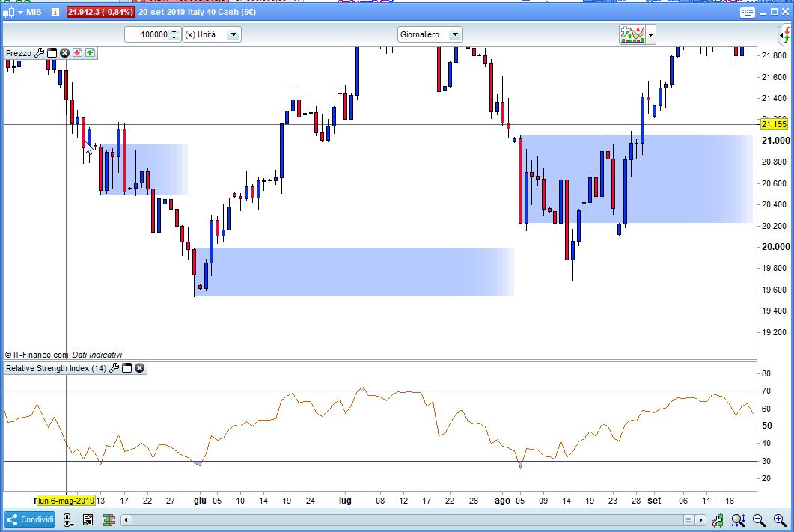Zoom in the chart

point(780,520)
